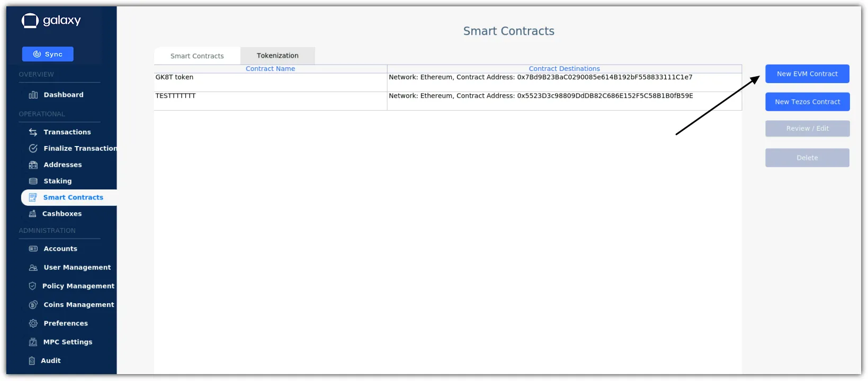This screenshot has height=381, width=868.
Task: Click the Policy Management shield icon
Action: point(32,286)
